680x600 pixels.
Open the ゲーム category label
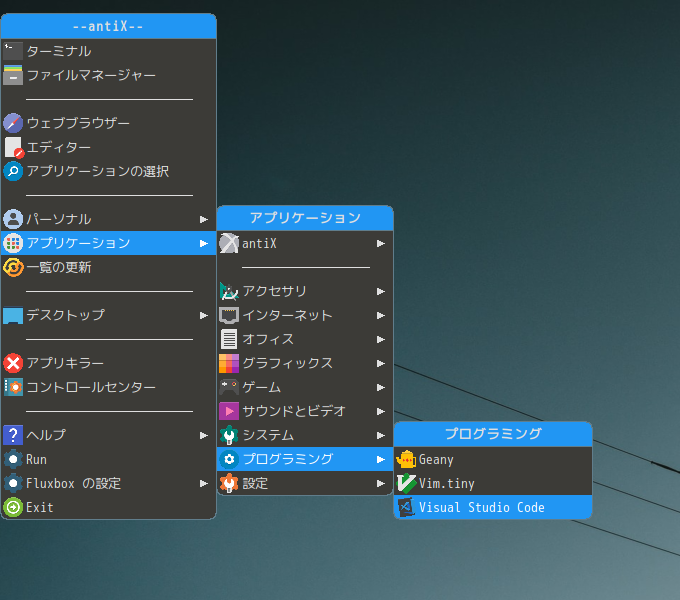click(x=262, y=387)
